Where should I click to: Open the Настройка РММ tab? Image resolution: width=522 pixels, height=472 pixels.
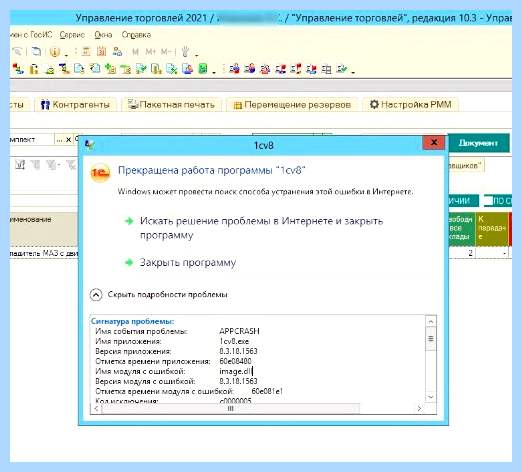[x=410, y=105]
